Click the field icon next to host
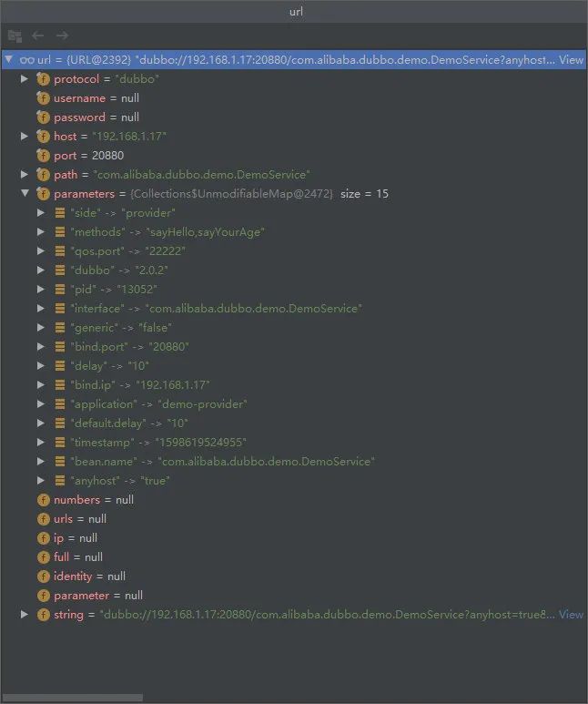Image resolution: width=588 pixels, height=704 pixels. coord(43,137)
